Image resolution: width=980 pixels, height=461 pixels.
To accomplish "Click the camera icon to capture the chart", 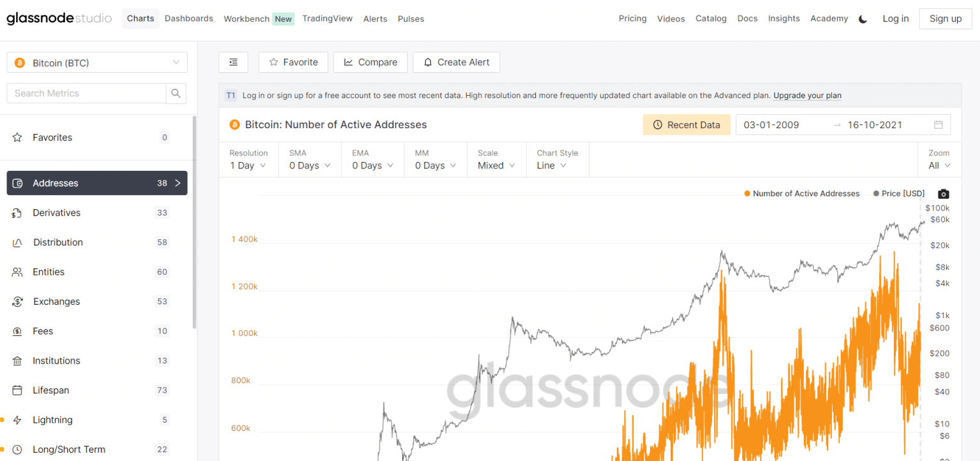I will pos(943,193).
